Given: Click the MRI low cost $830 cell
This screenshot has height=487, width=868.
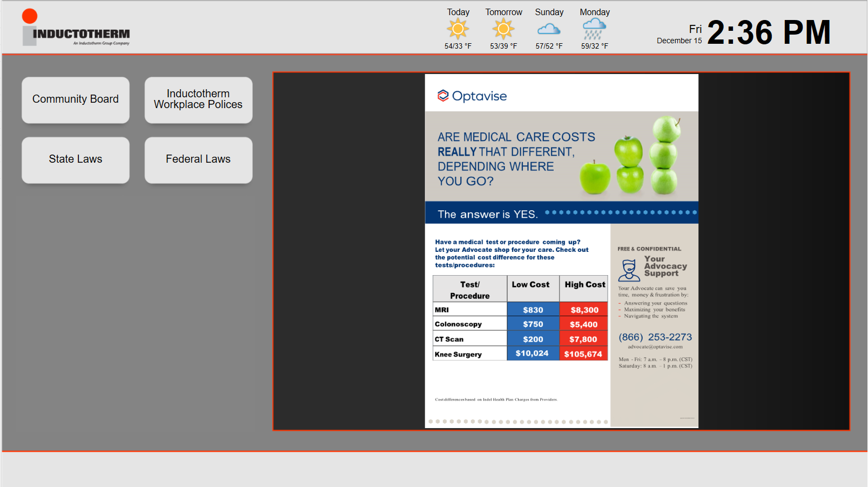Looking at the screenshot, I should pos(533,310).
